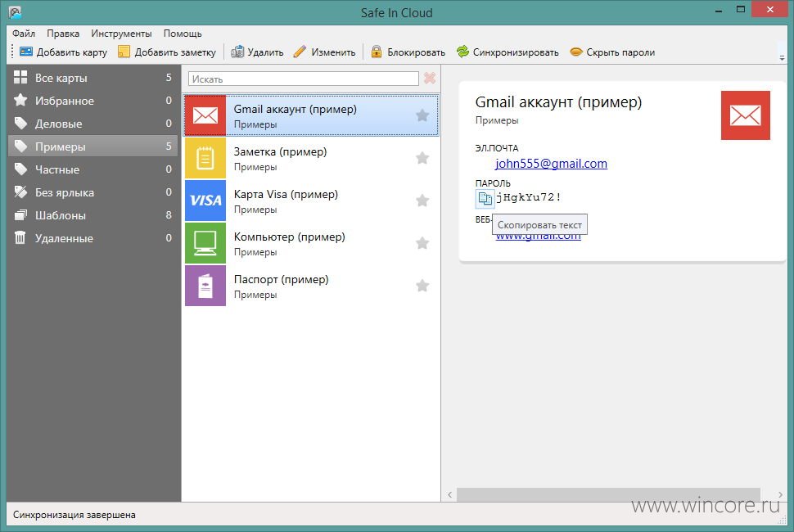
Task: Select the Паспорт (пример) title text
Action: point(281,279)
